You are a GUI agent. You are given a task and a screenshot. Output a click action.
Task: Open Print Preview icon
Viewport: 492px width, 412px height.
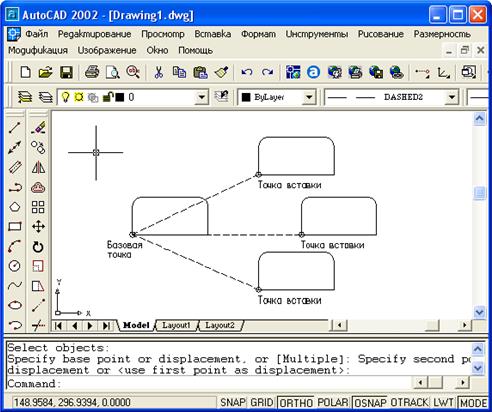(x=113, y=72)
